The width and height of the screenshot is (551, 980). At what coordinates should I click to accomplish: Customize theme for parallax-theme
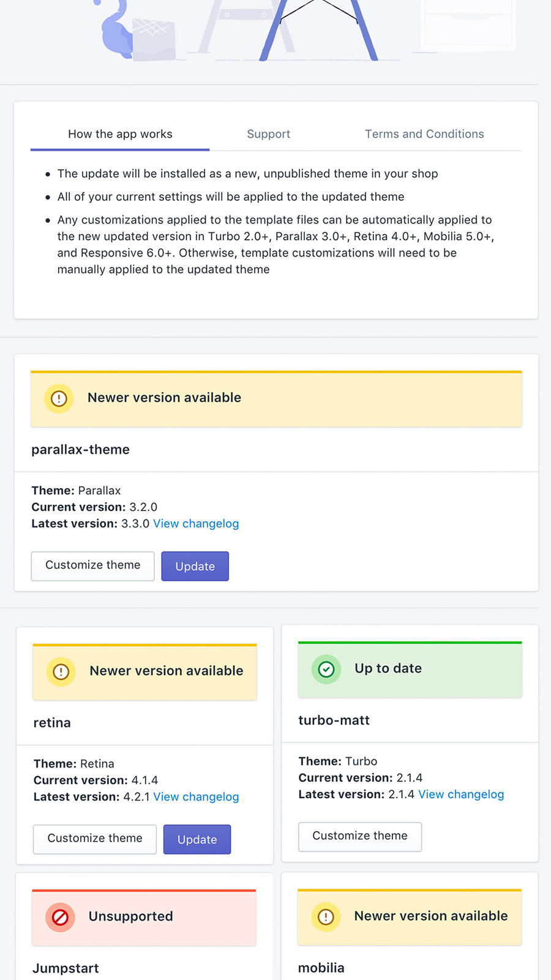(x=92, y=565)
